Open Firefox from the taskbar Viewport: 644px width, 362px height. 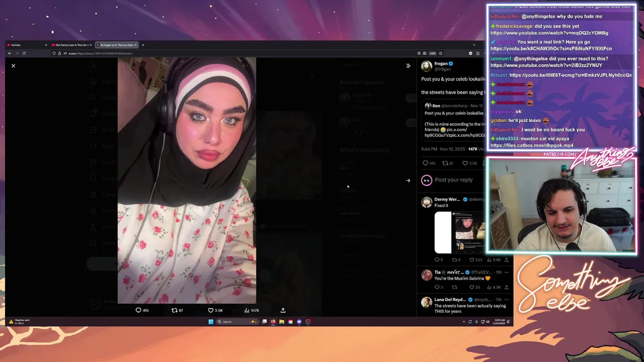pyautogui.click(x=273, y=322)
